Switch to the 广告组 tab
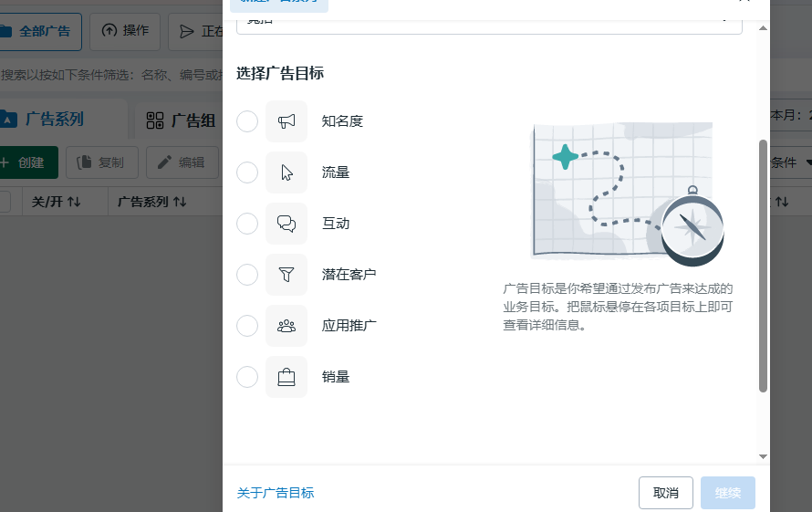812x512 pixels. (x=181, y=120)
